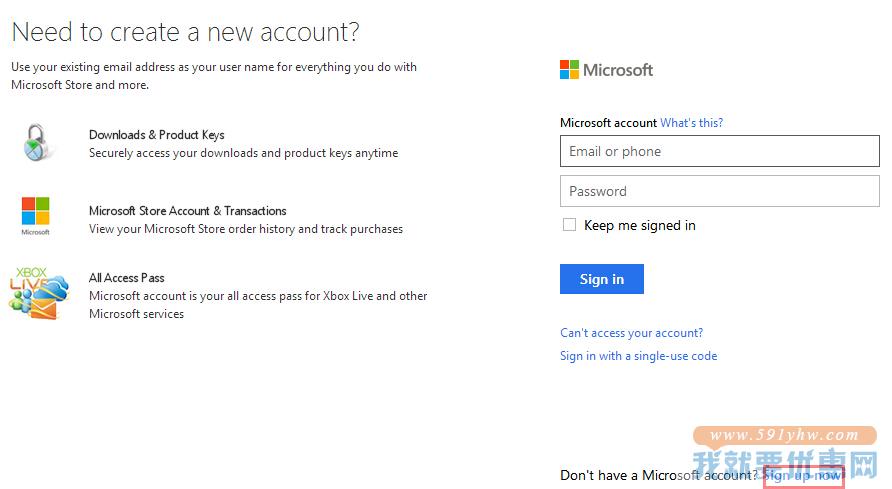892x489 pixels.
Task: Click text Microsoft account is your all access pass
Action: [258, 305]
